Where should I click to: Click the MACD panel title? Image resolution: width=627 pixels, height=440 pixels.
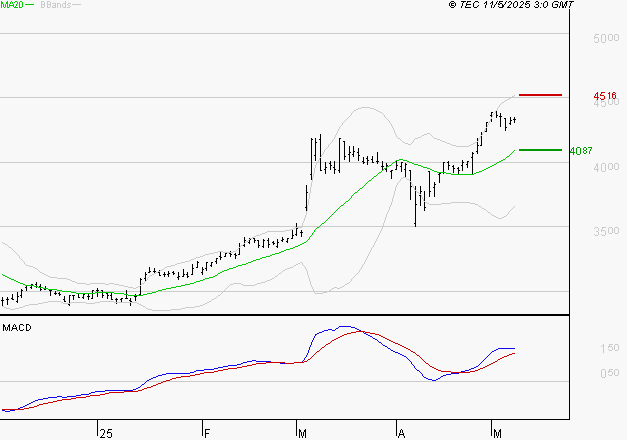(17, 328)
